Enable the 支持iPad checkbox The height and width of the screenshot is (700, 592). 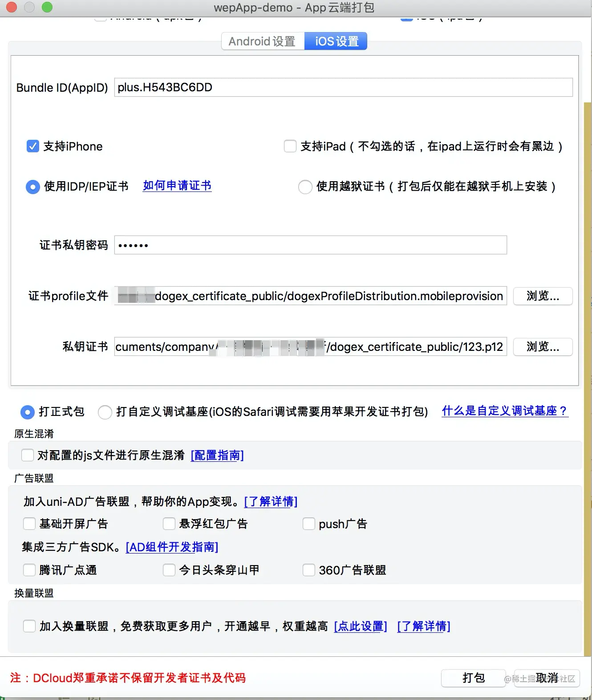pyautogui.click(x=290, y=146)
